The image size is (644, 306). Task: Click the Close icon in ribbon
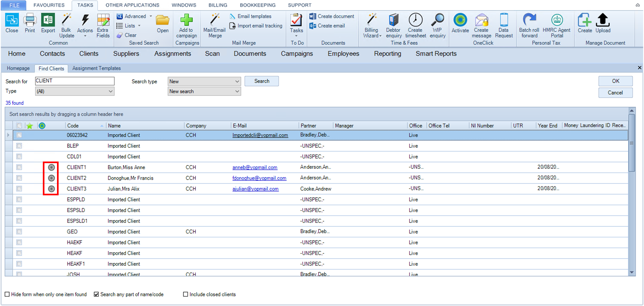tap(12, 20)
